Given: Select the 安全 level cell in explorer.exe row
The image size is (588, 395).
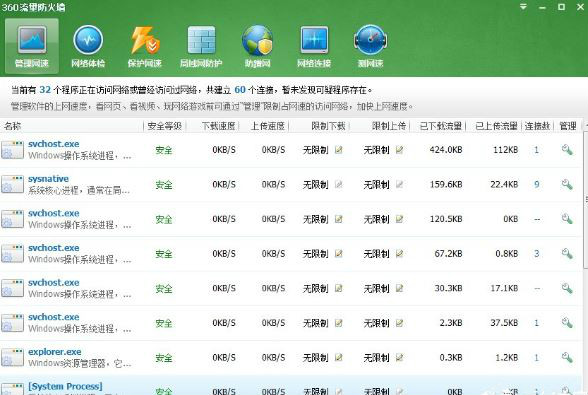Looking at the screenshot, I should [164, 358].
